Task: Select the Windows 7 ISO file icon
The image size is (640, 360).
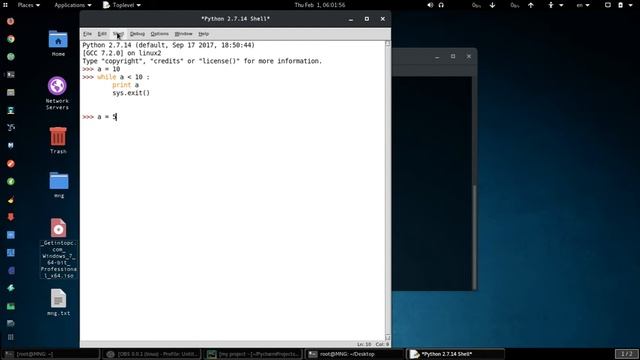Action: click(x=59, y=248)
